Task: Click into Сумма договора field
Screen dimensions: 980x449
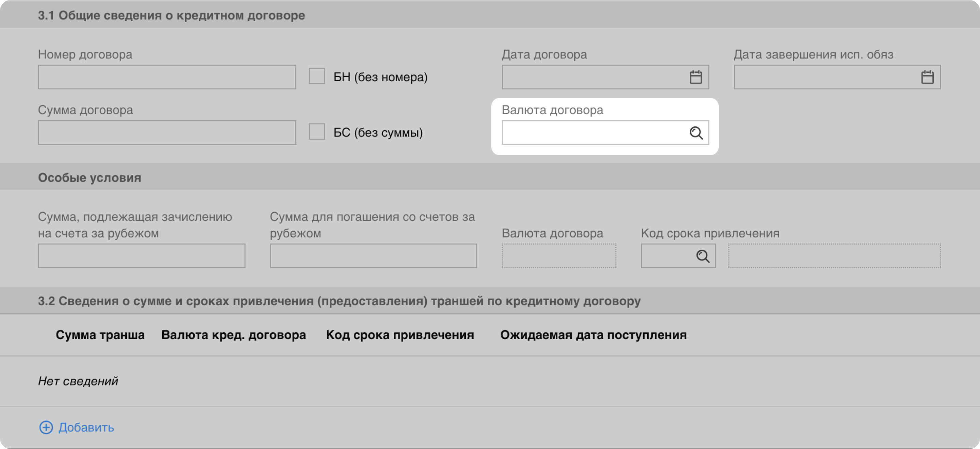Action: tap(167, 133)
